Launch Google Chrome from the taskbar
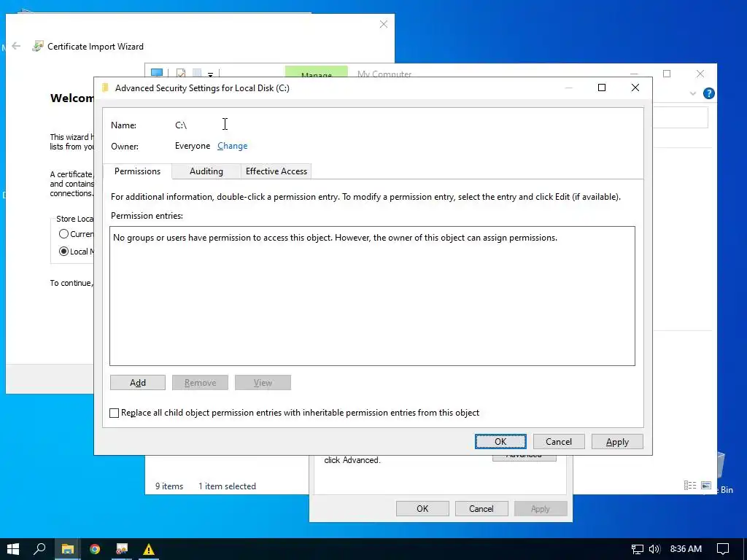Screen dimensions: 747x560 (x=95, y=549)
